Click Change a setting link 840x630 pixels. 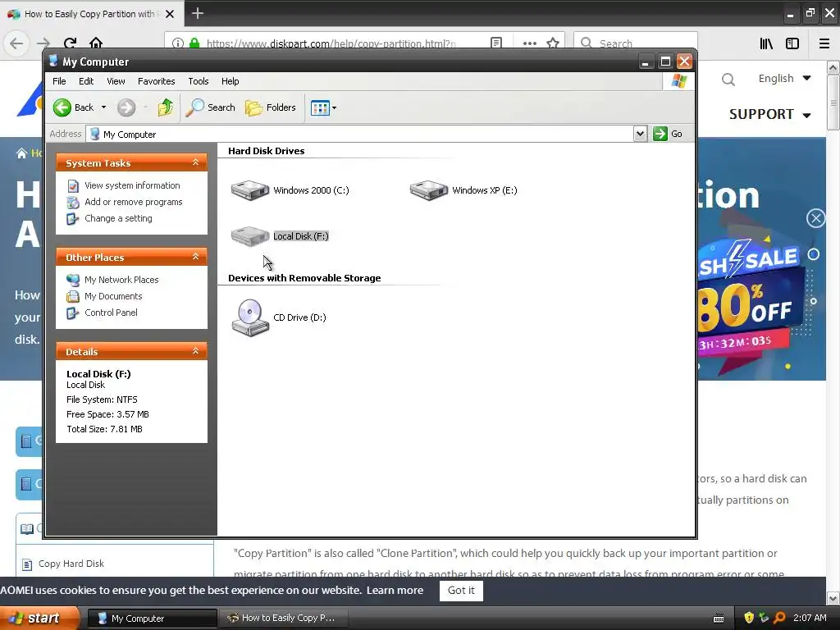pyautogui.click(x=118, y=218)
